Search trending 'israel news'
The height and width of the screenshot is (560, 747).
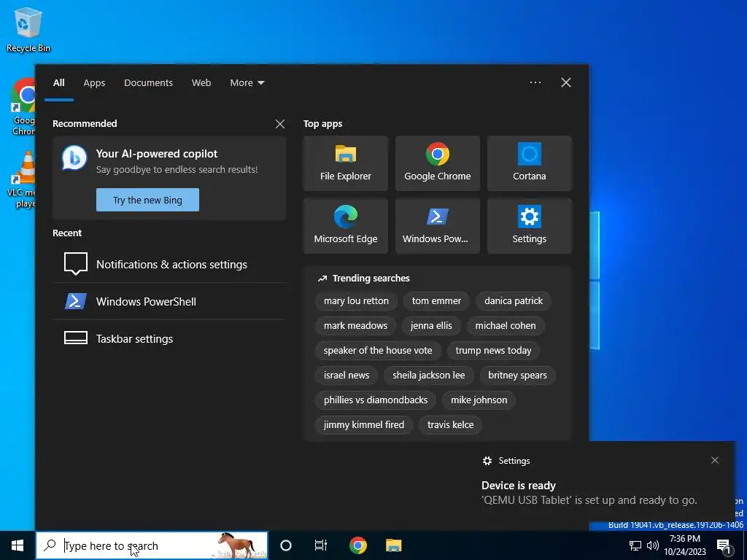[347, 376]
